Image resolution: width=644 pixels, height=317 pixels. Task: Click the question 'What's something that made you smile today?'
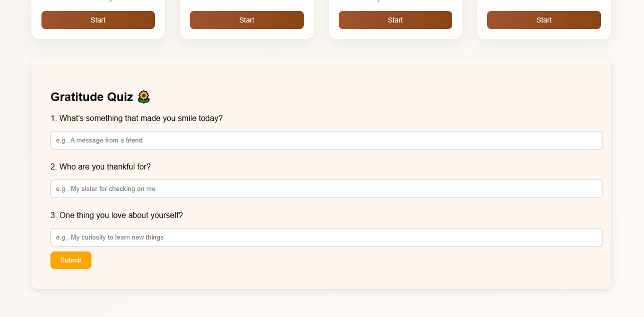[x=136, y=118]
